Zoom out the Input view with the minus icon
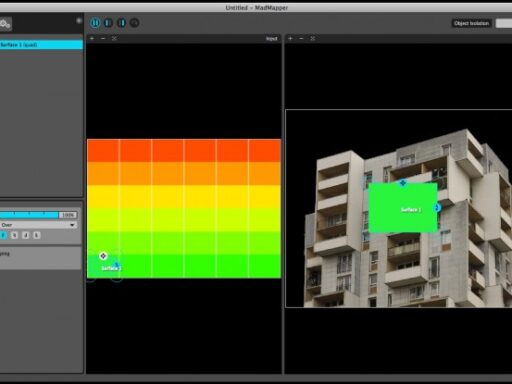Screen dimensions: 512x384 click(x=103, y=38)
